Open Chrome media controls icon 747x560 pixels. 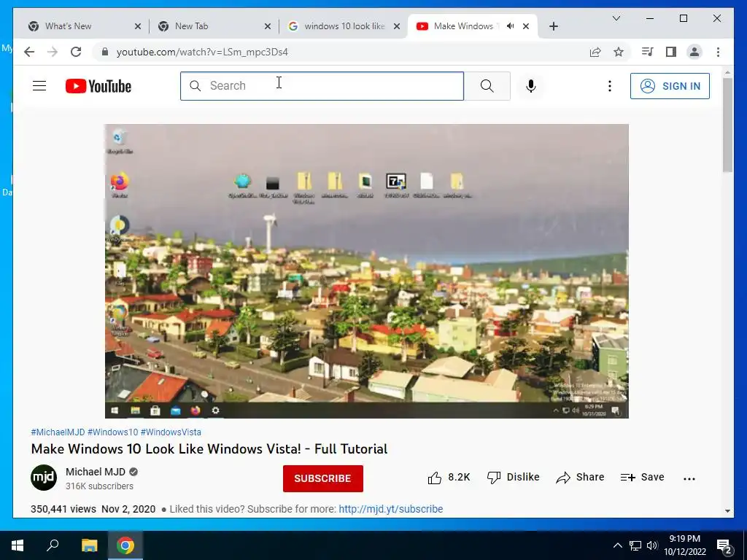click(x=647, y=52)
